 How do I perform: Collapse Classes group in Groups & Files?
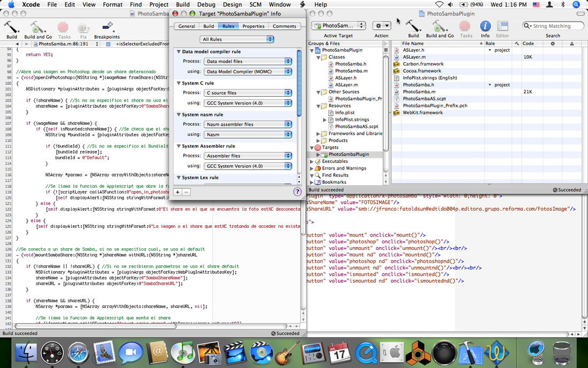[318, 57]
